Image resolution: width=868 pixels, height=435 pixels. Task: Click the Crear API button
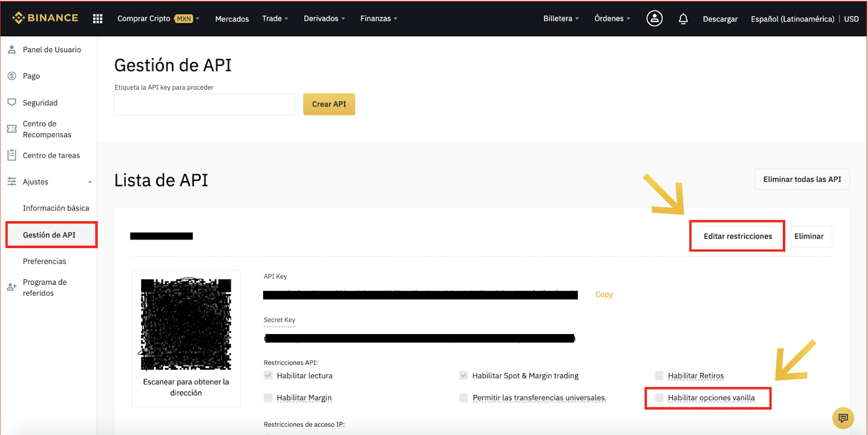point(329,104)
